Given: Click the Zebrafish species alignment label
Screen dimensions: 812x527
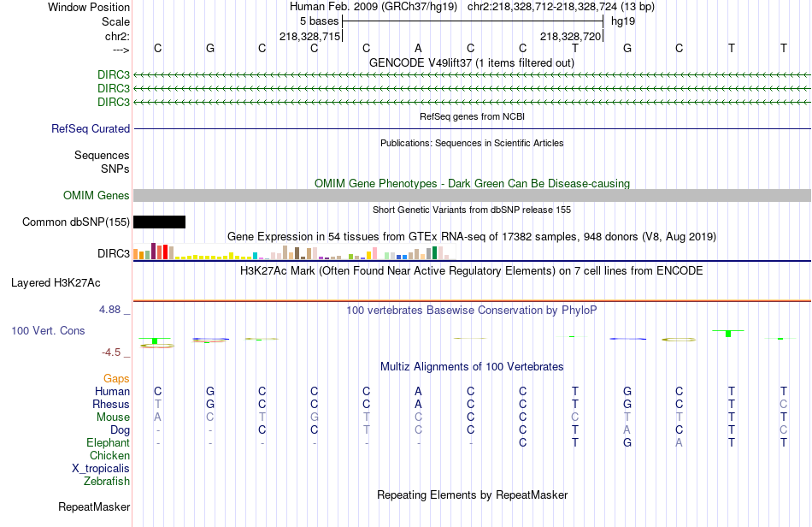Looking at the screenshot, I should tap(107, 481).
